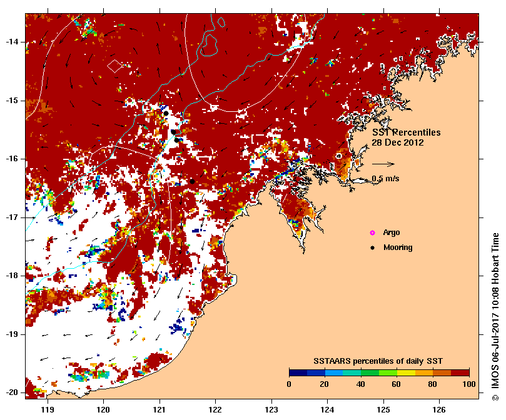Select the northernmost mooring marker on the map

point(166,113)
